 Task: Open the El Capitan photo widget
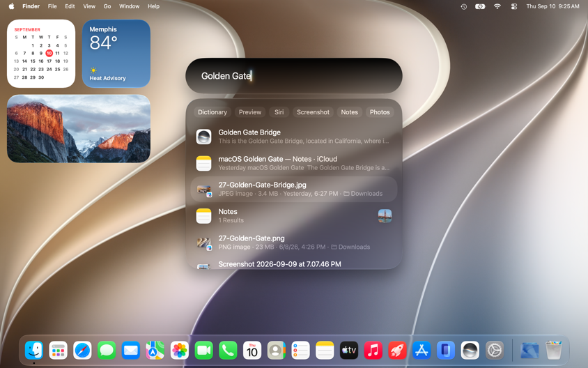[79, 129]
